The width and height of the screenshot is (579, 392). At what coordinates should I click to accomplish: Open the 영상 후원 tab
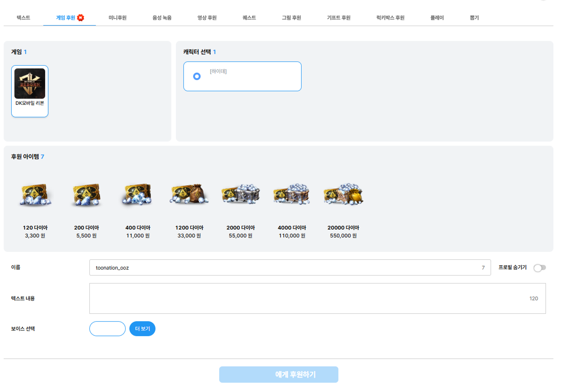(207, 18)
